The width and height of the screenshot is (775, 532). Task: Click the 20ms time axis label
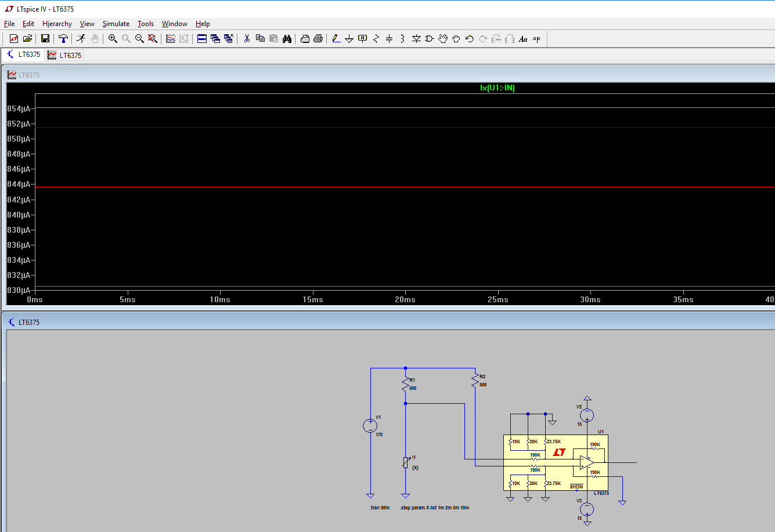pos(405,300)
